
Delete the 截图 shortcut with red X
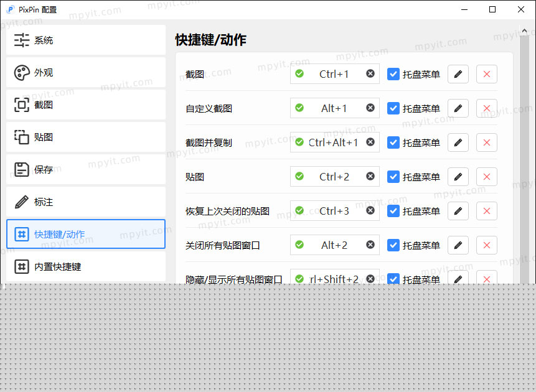click(487, 74)
